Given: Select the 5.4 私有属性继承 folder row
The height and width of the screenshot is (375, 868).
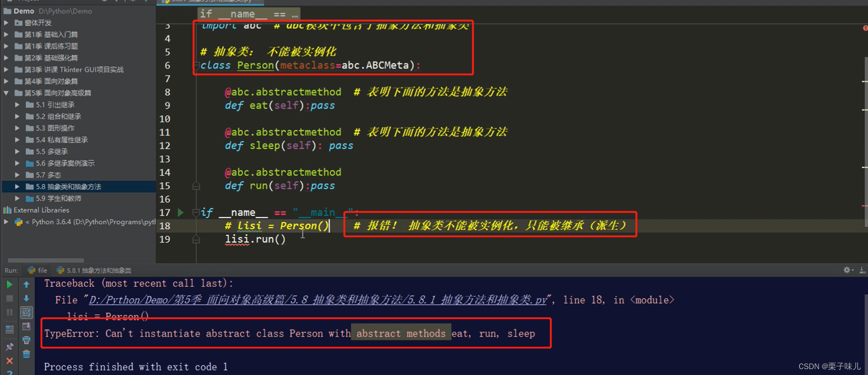Looking at the screenshot, I should (x=79, y=140).
